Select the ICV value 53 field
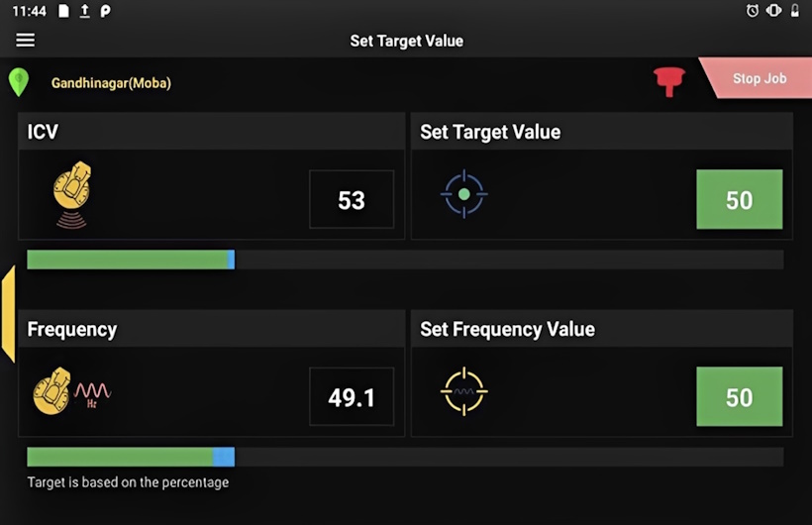812x525 pixels. click(x=352, y=200)
